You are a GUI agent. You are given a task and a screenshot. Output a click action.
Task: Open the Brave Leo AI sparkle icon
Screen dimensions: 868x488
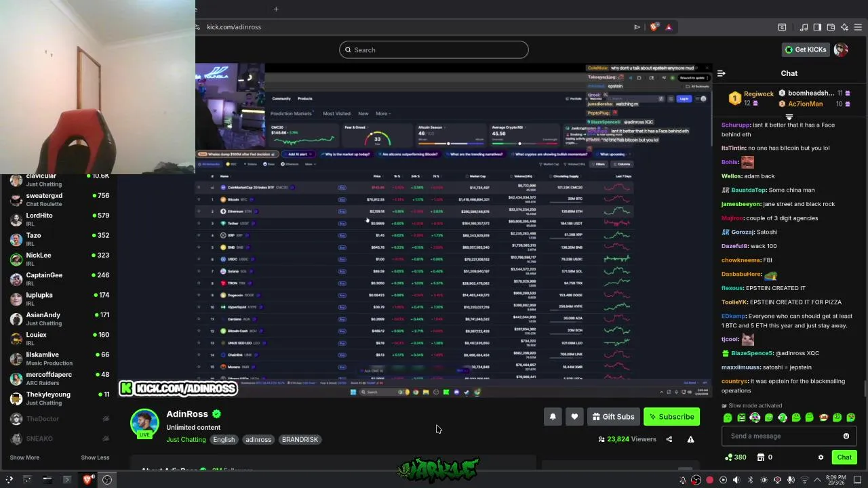(844, 27)
